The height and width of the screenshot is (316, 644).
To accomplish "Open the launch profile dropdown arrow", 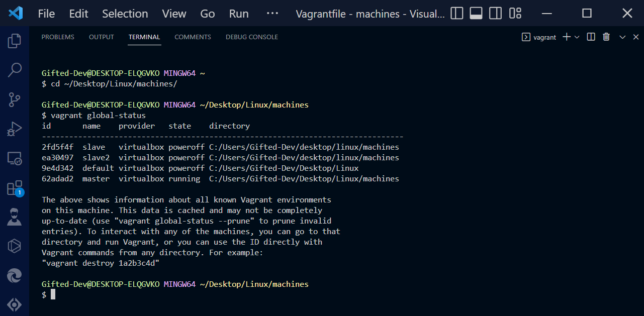I will coord(577,37).
